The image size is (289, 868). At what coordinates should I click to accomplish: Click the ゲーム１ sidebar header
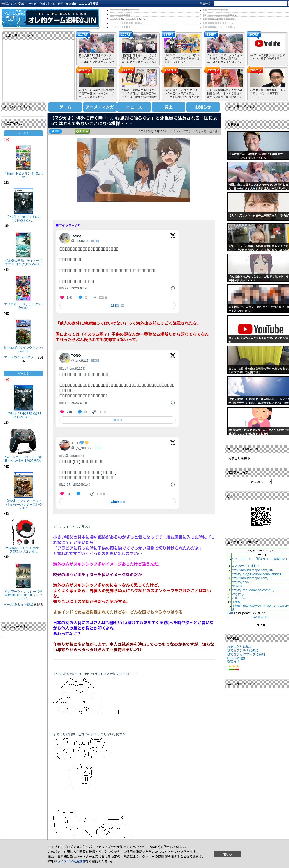coord(23,133)
